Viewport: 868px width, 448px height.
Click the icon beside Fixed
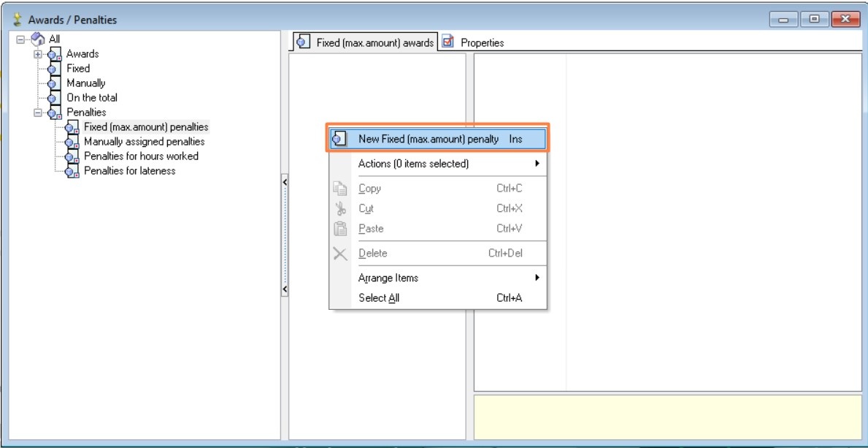tap(54, 69)
